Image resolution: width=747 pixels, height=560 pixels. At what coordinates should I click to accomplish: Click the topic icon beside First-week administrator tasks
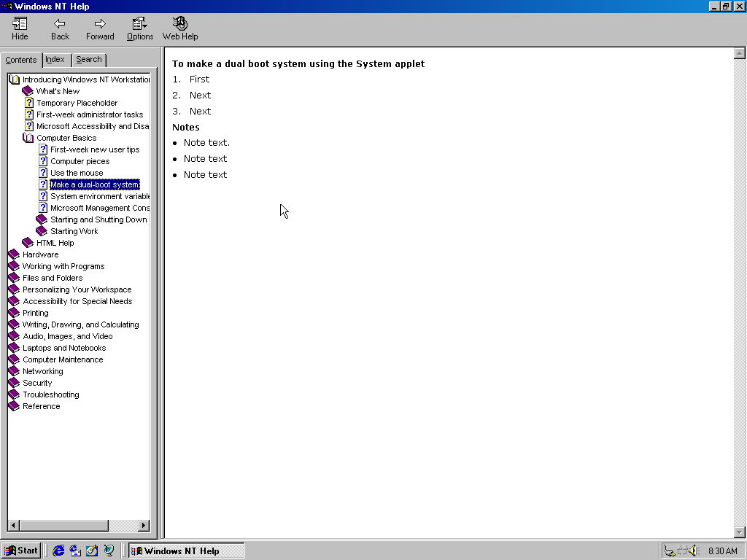(29, 114)
